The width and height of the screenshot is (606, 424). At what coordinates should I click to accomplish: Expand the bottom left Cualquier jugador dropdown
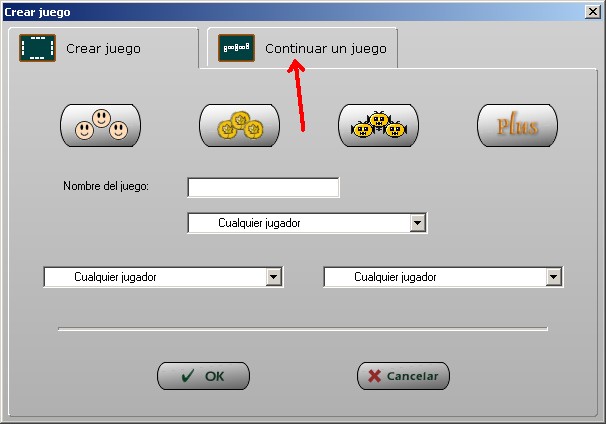click(274, 277)
